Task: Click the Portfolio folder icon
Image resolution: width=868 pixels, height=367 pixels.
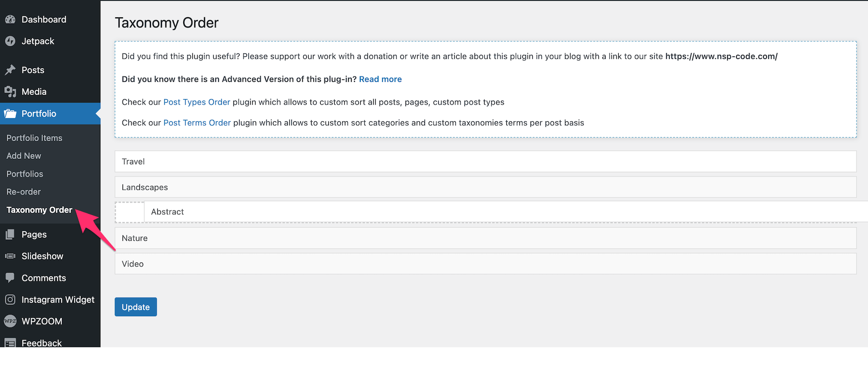Action: pyautogui.click(x=10, y=114)
